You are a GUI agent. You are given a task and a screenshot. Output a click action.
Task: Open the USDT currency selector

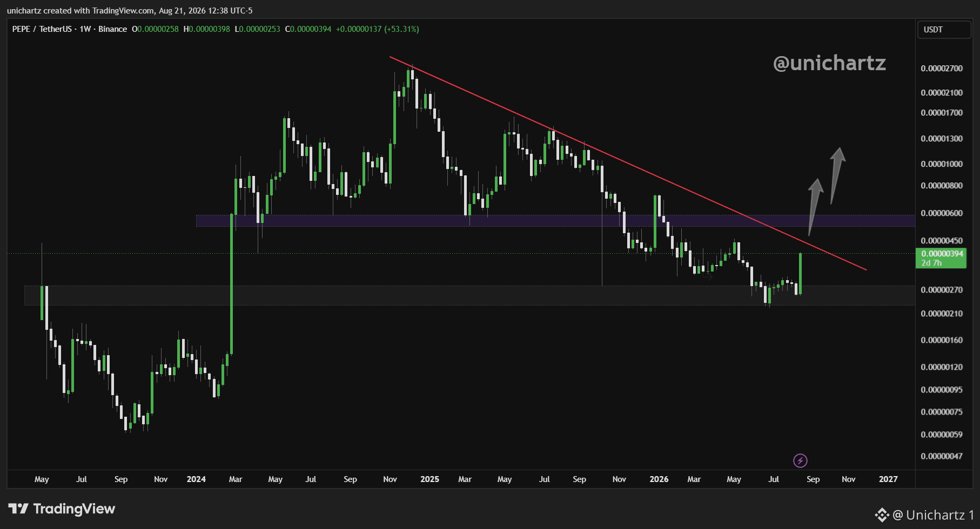pos(944,30)
